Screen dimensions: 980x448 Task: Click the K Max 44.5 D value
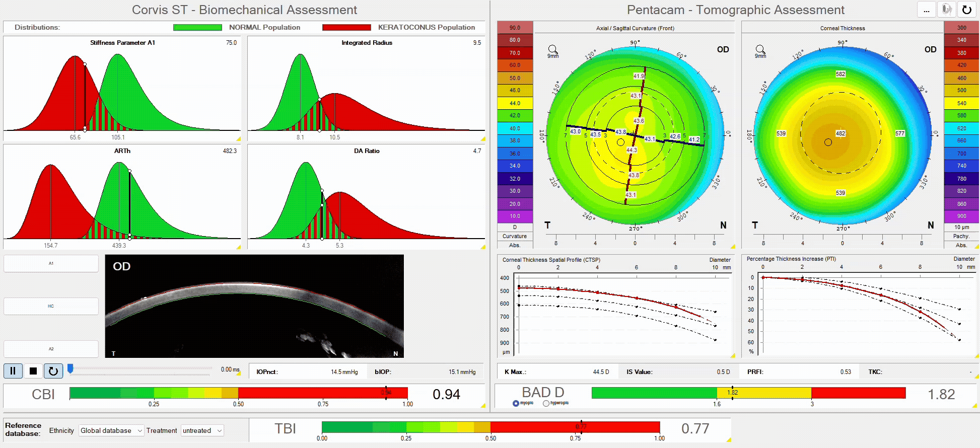(601, 372)
